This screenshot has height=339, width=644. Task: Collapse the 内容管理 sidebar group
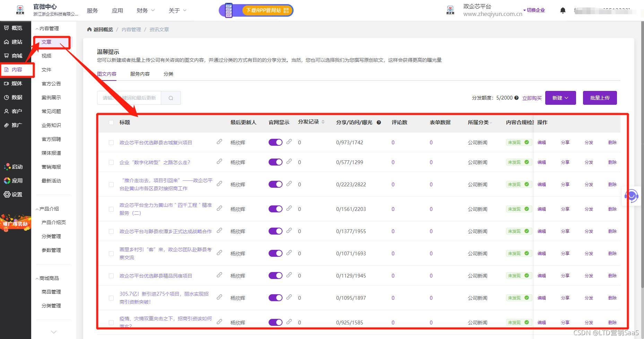tap(47, 28)
